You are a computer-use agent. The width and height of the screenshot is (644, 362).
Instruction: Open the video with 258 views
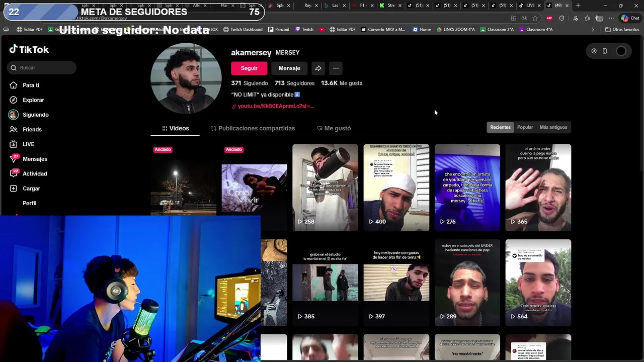point(325,188)
